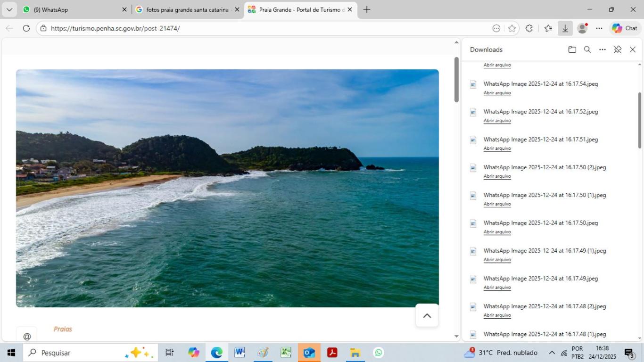Show hidden system tray icons
The image size is (644, 362).
(x=552, y=353)
